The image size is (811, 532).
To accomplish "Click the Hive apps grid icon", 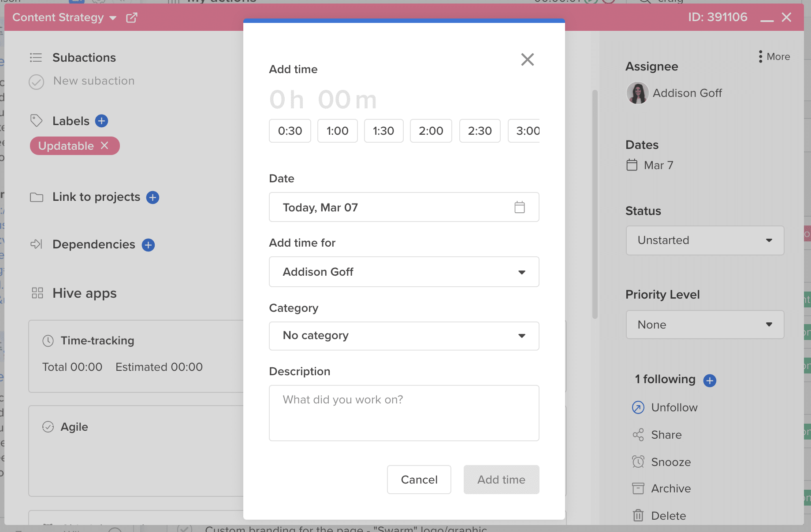I will 37,292.
